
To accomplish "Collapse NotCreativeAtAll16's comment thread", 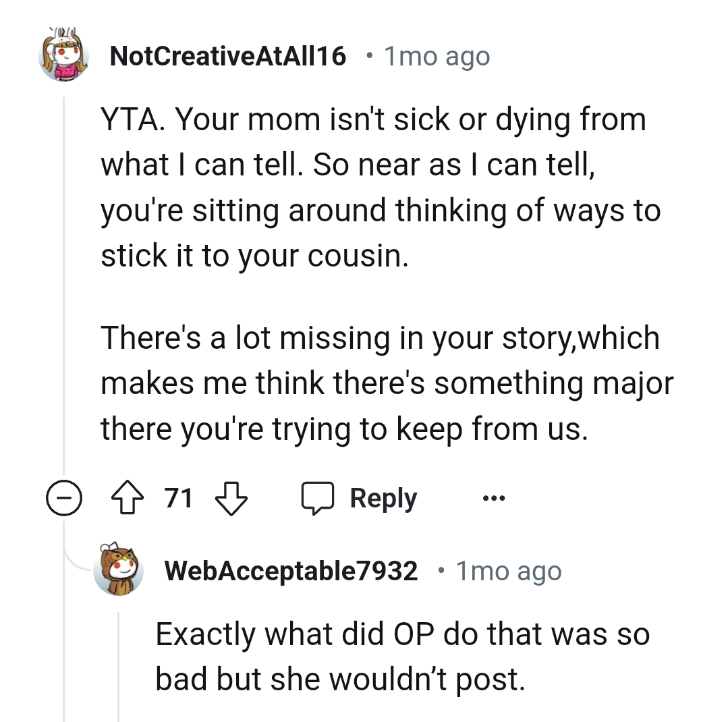I will (64, 499).
